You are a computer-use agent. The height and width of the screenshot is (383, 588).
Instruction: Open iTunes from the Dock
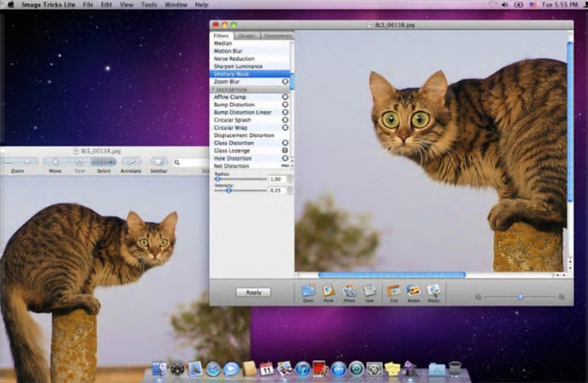302,369
